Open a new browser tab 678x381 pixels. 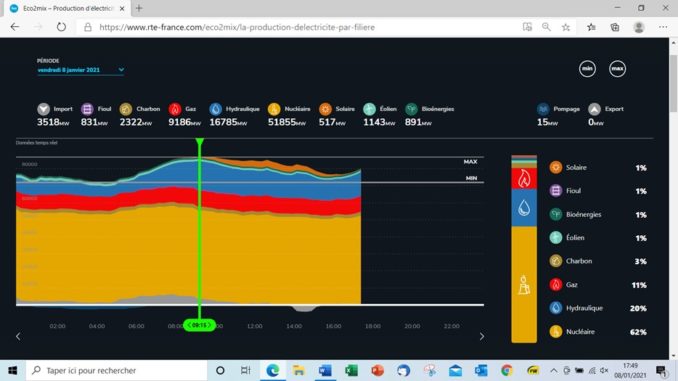point(139,8)
